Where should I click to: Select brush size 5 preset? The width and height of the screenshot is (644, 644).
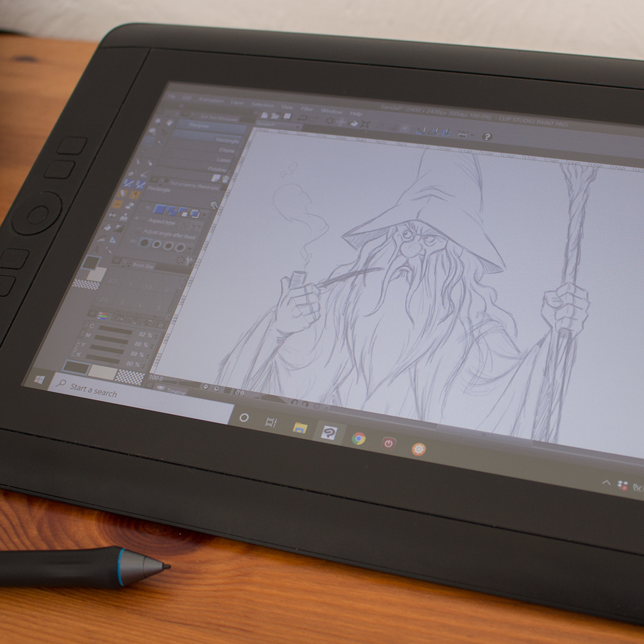tap(158, 308)
